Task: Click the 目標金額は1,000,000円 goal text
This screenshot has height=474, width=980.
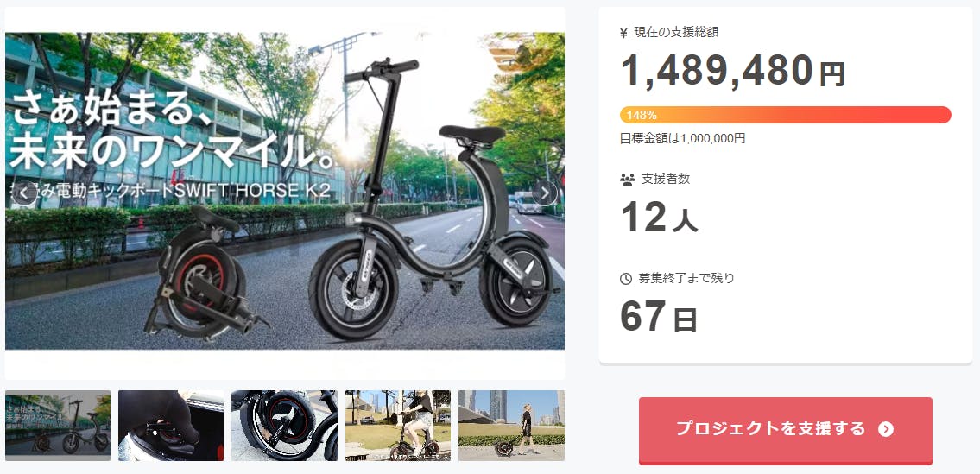Action: [x=682, y=138]
